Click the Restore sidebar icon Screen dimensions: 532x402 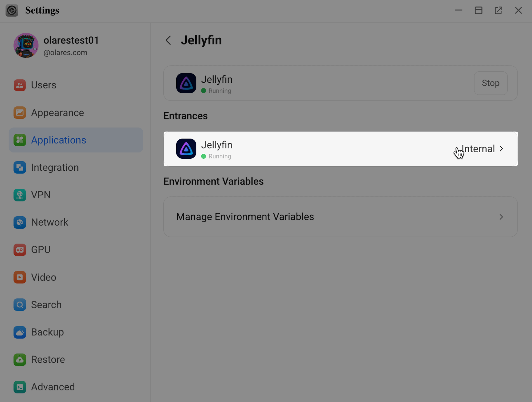[20, 360]
